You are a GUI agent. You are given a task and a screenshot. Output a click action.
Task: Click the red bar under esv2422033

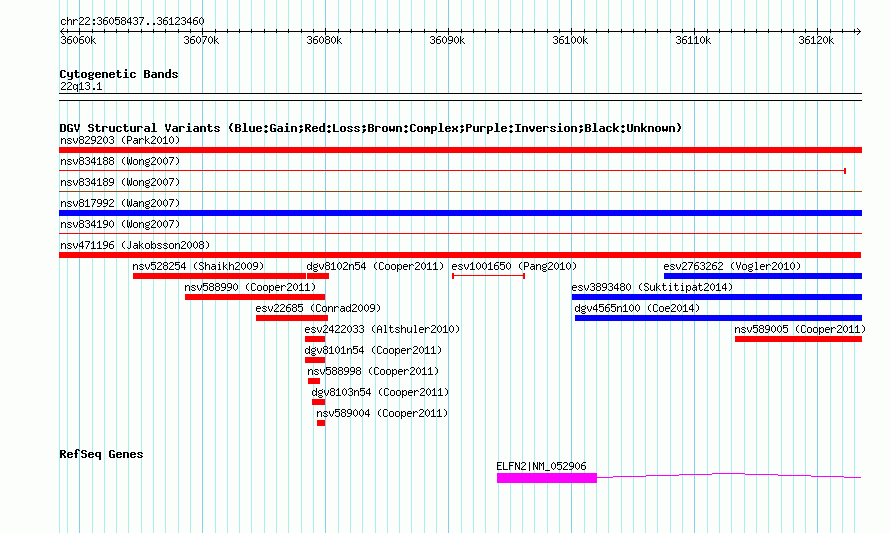pyautogui.click(x=315, y=339)
